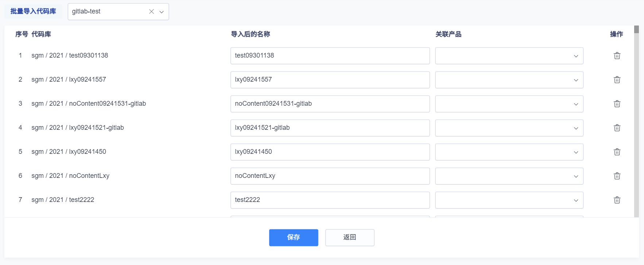Delete row 5 lxy09241450 repository
This screenshot has width=644, height=265.
(x=617, y=152)
